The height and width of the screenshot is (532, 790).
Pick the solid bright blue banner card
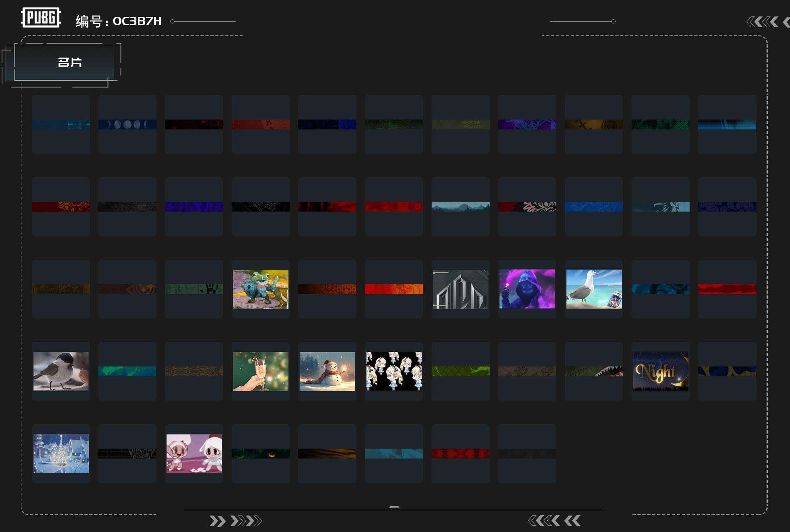(594, 207)
